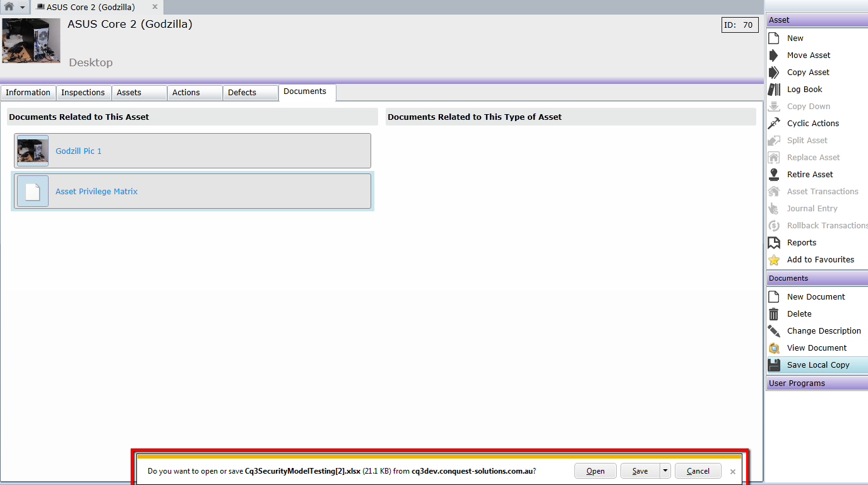Open home dropdown arrow in tab bar
The height and width of the screenshot is (485, 868).
pyautogui.click(x=23, y=7)
